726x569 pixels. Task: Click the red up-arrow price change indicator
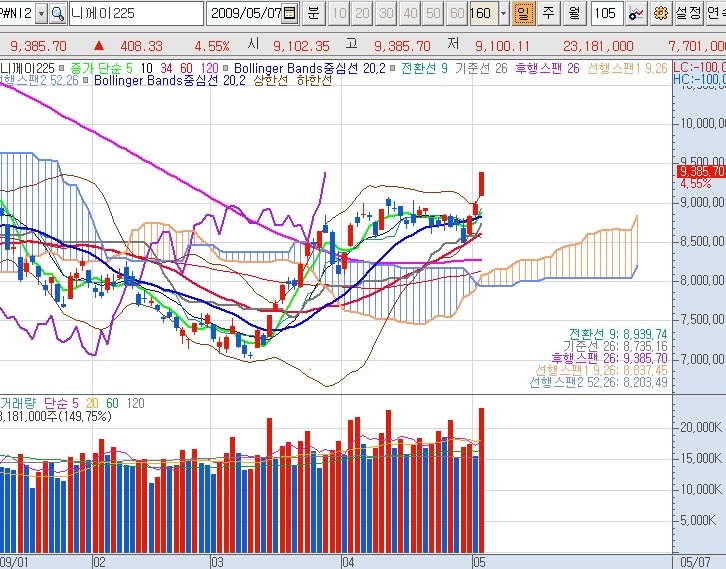point(99,46)
